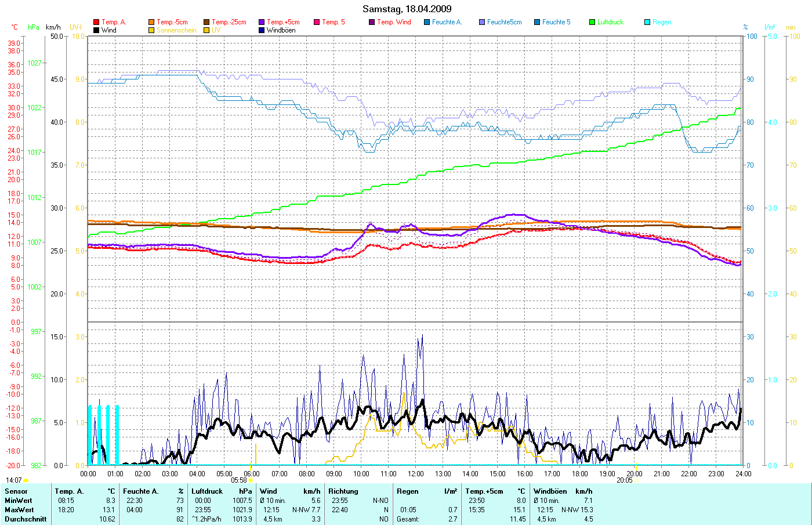Click the yellow Sonnenschein legend square
812x525 pixels.
click(151, 30)
